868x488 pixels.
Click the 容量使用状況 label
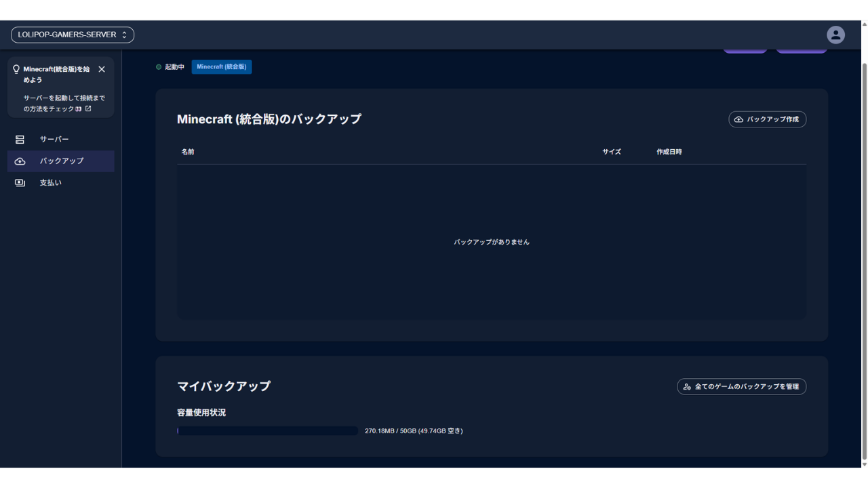pyautogui.click(x=201, y=413)
